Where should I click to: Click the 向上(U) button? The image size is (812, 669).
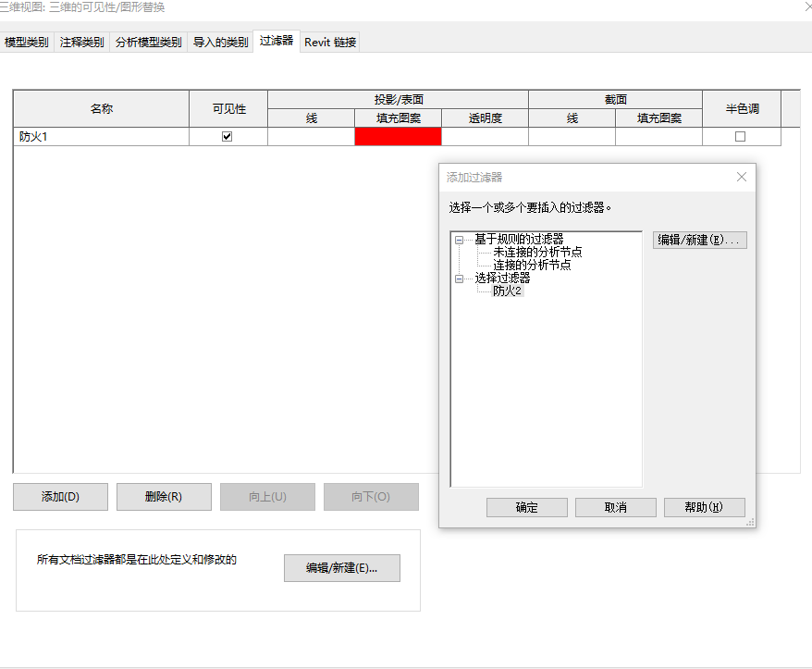click(267, 497)
